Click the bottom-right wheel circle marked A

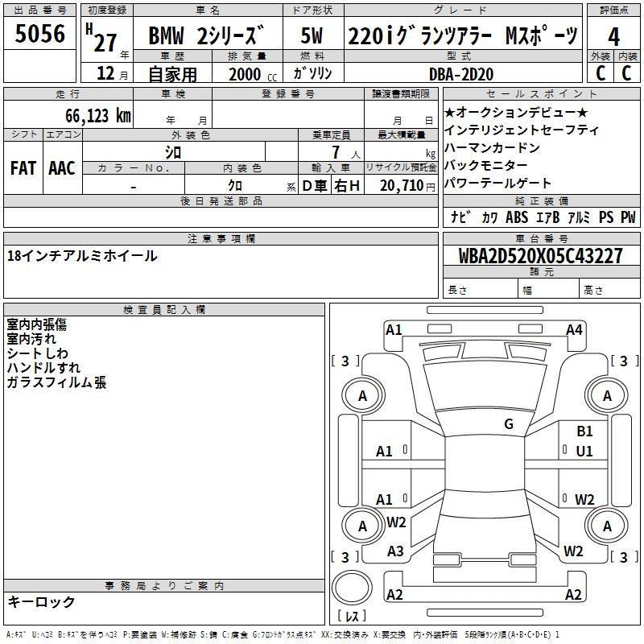click(607, 526)
